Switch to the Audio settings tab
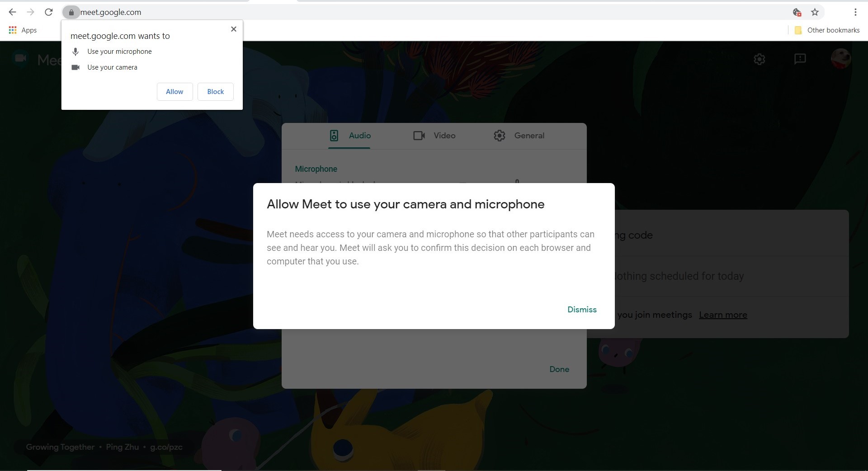 [x=350, y=136]
